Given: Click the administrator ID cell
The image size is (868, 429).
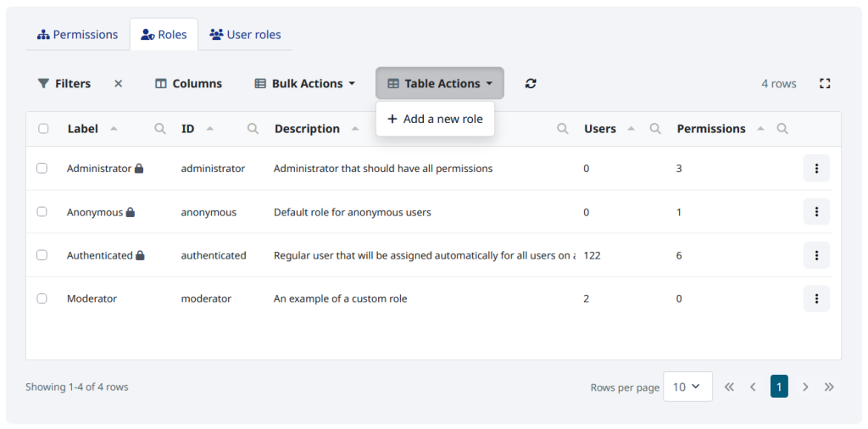Looking at the screenshot, I should [x=213, y=168].
